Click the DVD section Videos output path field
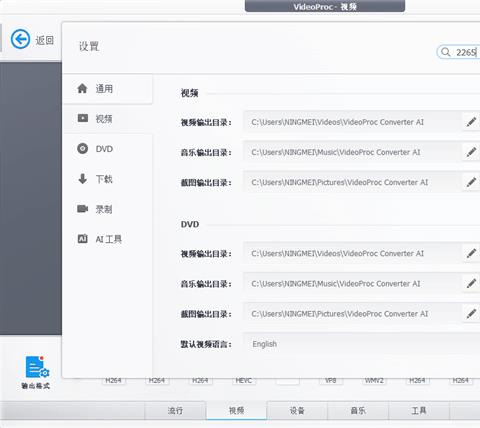480x428 pixels. click(353, 253)
